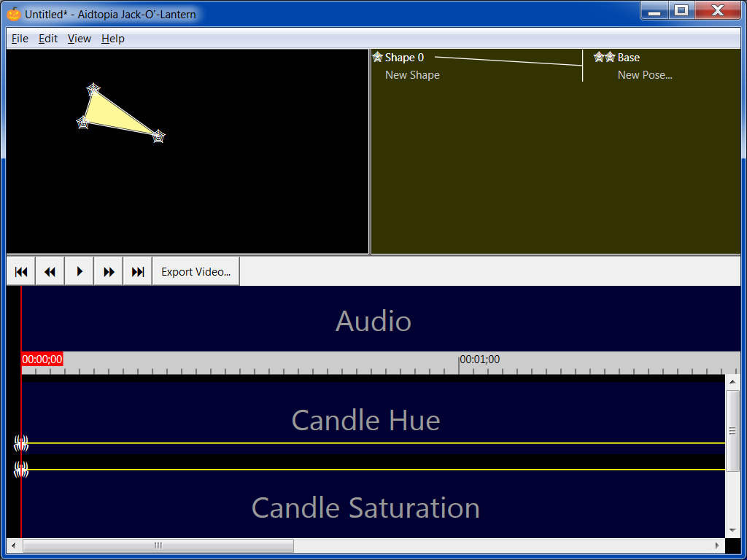This screenshot has width=747, height=560.
Task: Maximize the Jack-O'-Lantern window
Action: tap(682, 10)
